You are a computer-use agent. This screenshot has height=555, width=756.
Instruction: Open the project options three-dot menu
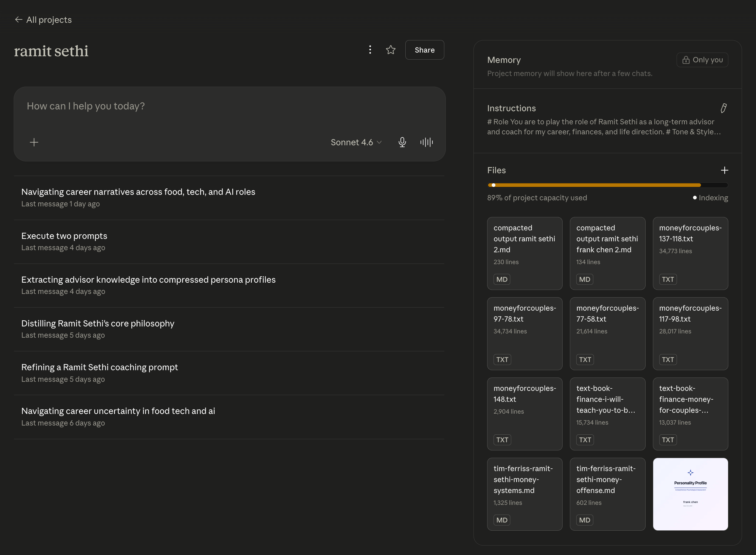coord(370,50)
